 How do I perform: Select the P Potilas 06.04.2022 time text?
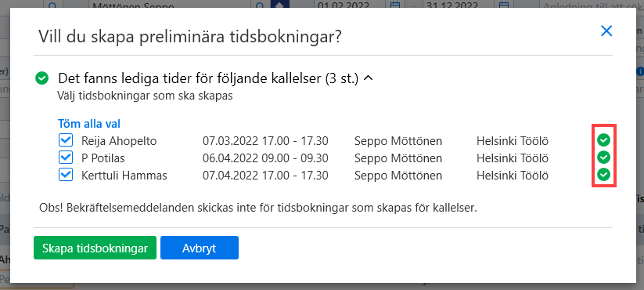click(x=265, y=158)
